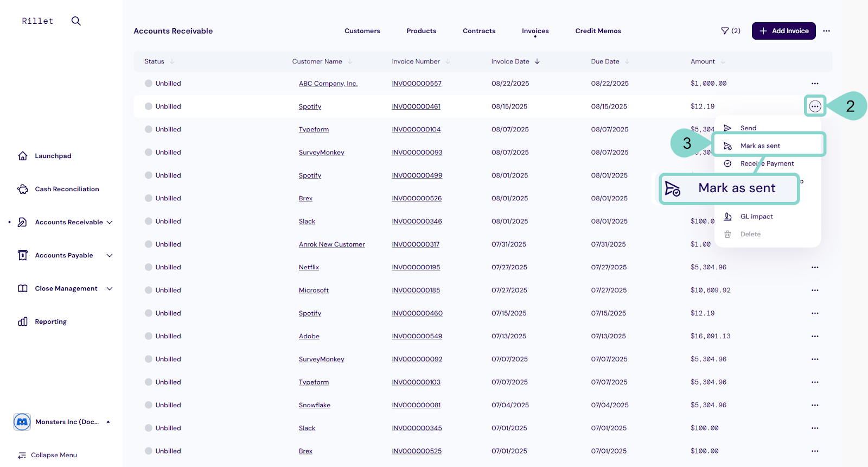Image resolution: width=868 pixels, height=467 pixels.
Task: Toggle sort on Status column
Action: (x=172, y=61)
